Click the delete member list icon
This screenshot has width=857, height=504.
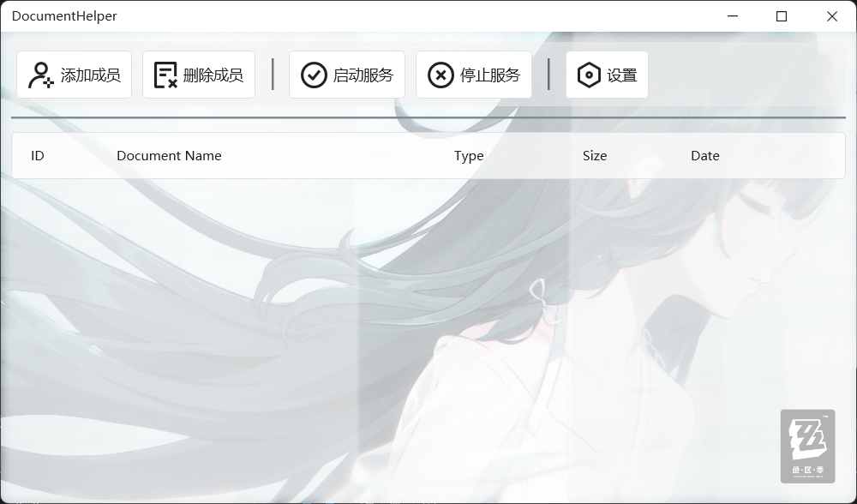pyautogui.click(x=165, y=75)
